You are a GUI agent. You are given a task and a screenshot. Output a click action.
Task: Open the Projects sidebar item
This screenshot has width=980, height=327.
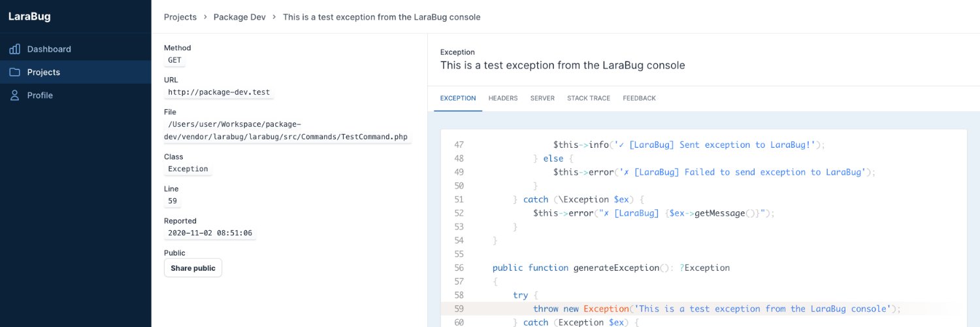pos(76,72)
